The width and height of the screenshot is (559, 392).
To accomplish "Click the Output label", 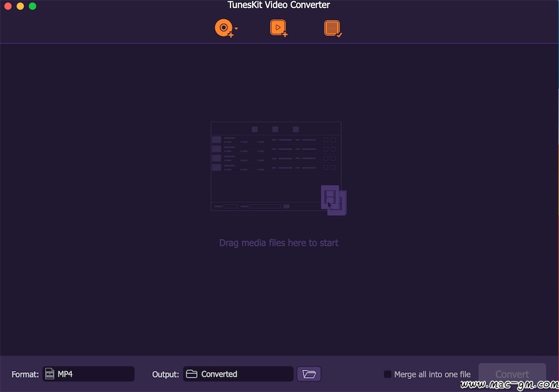I will [x=165, y=374].
